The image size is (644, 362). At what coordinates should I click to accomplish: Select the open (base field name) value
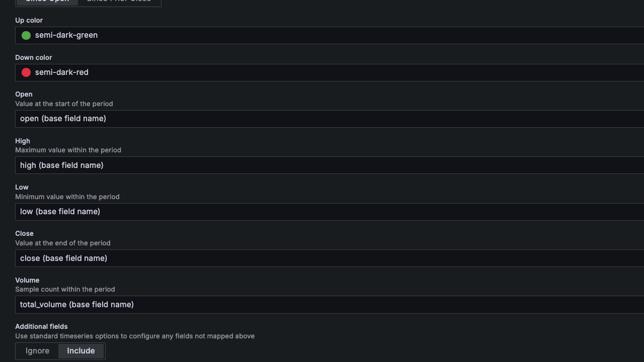pos(62,119)
